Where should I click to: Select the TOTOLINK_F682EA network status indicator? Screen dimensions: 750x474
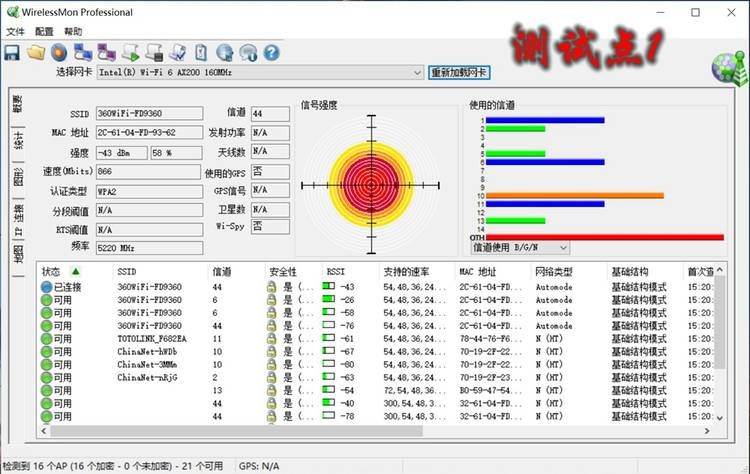46,339
